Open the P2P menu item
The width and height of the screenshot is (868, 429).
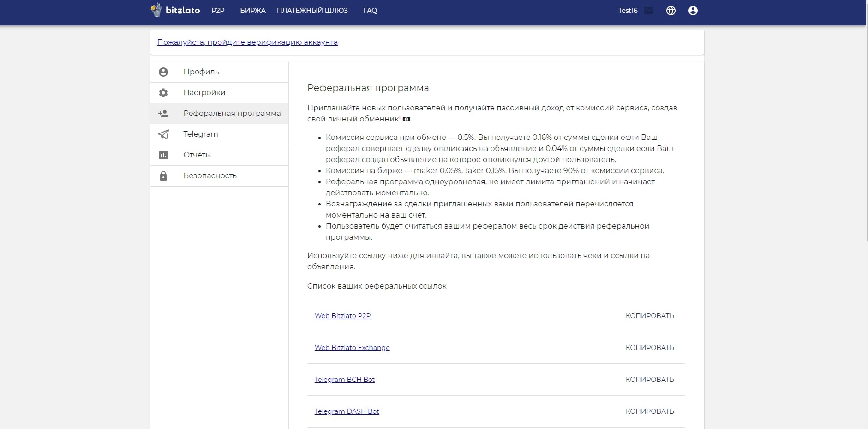[218, 11]
